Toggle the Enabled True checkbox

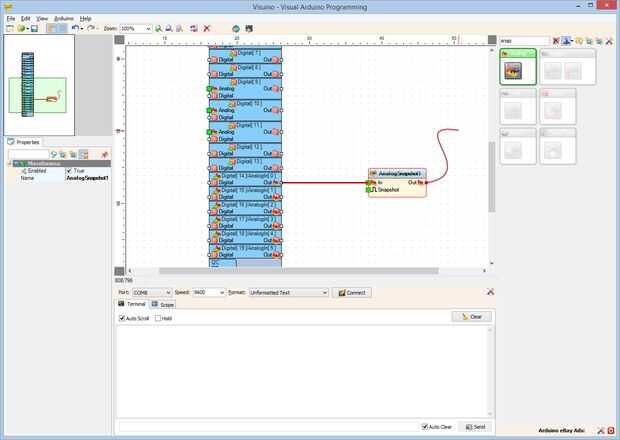point(69,171)
